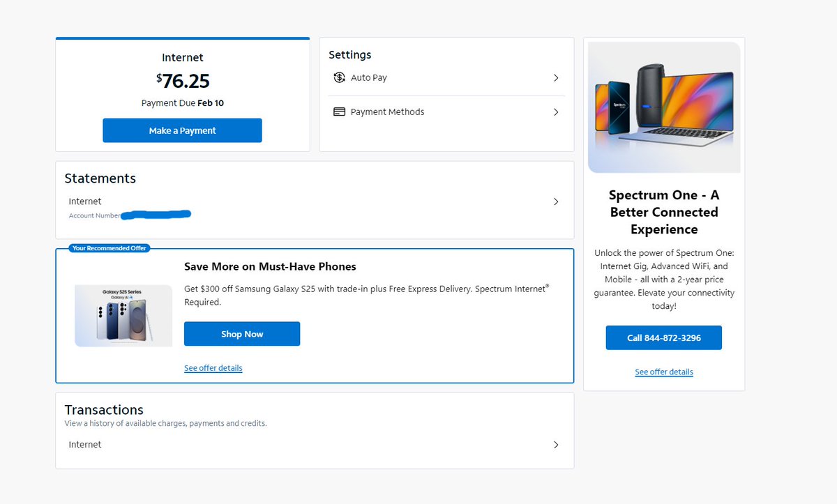
Task: Click the $300 off Galaxy S25 description
Action: [367, 296]
